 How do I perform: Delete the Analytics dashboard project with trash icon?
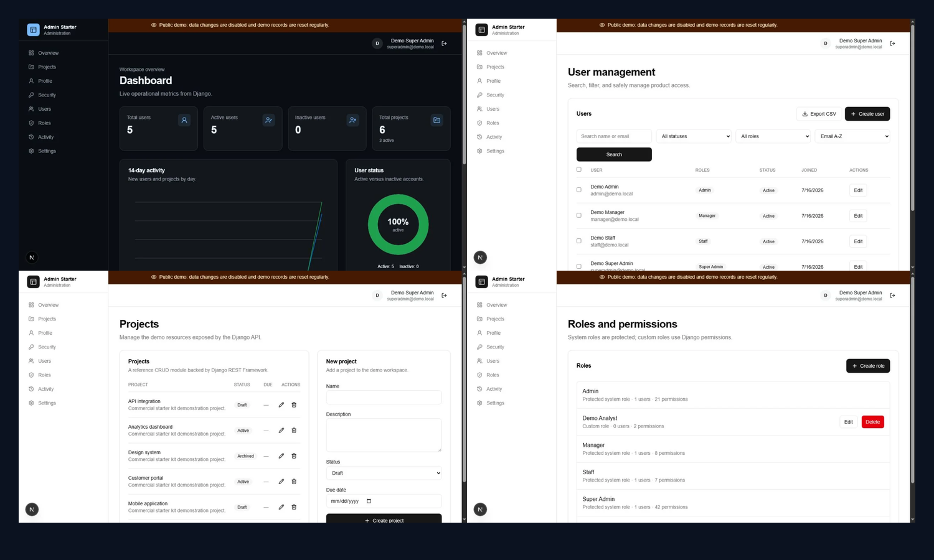[294, 431]
